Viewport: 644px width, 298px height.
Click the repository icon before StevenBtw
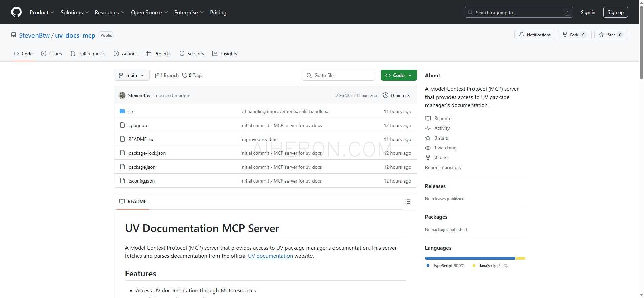point(14,35)
